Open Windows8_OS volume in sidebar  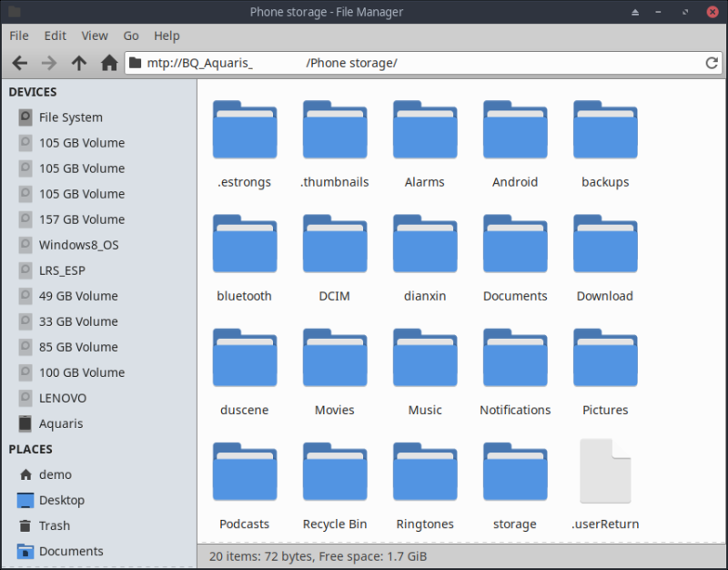pyautogui.click(x=78, y=245)
